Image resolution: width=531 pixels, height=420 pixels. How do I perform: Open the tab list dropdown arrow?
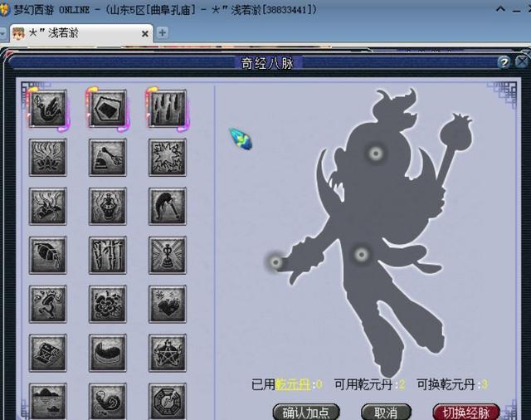2,33
